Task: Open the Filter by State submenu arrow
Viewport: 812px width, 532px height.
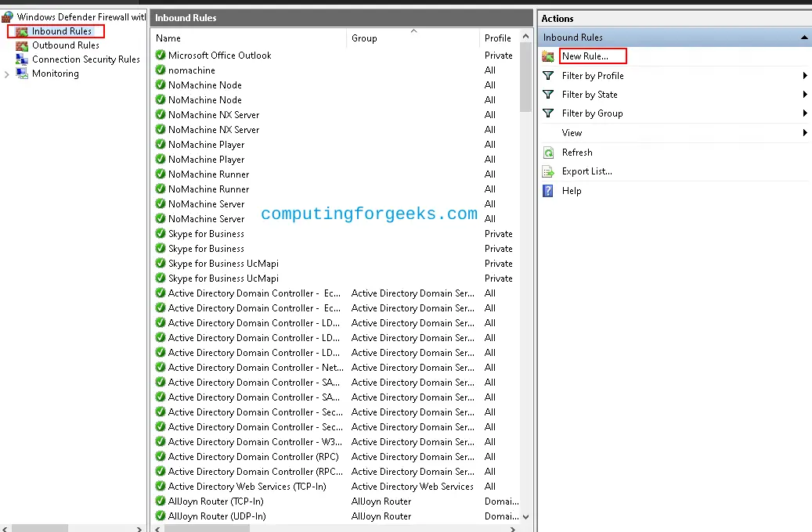Action: click(804, 95)
